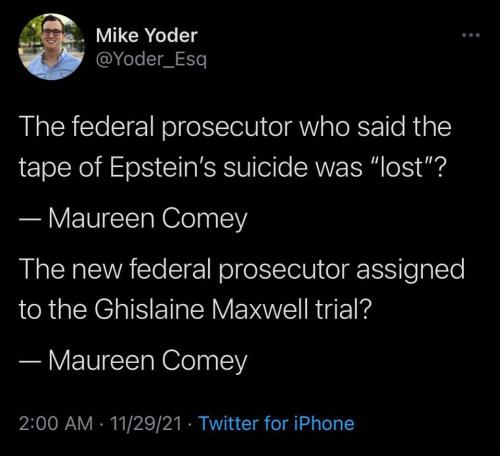Open the three-dot more options menu
500x456 pixels.
click(x=471, y=35)
